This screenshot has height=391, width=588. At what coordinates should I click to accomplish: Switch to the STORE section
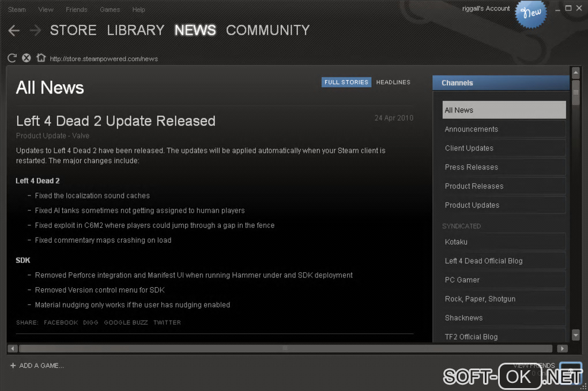pos(73,31)
